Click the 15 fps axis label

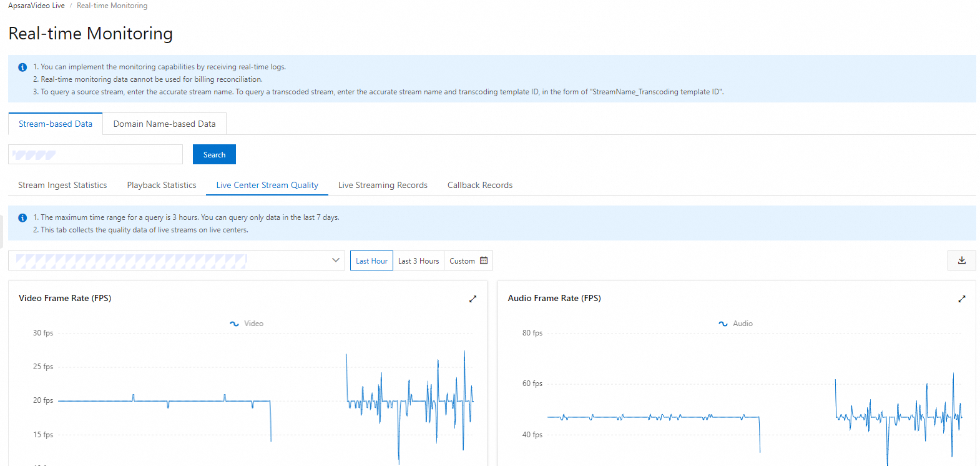click(x=43, y=435)
